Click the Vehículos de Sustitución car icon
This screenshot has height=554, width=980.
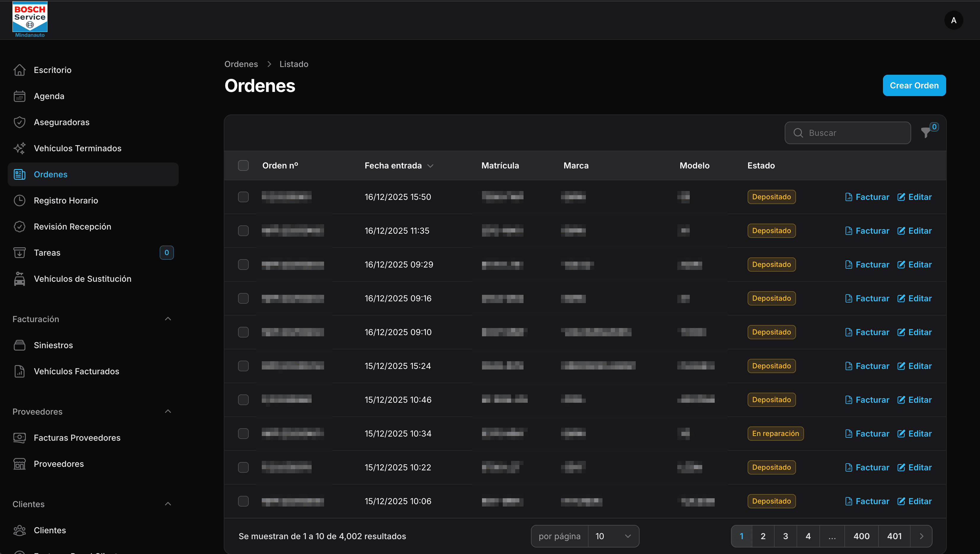click(19, 279)
